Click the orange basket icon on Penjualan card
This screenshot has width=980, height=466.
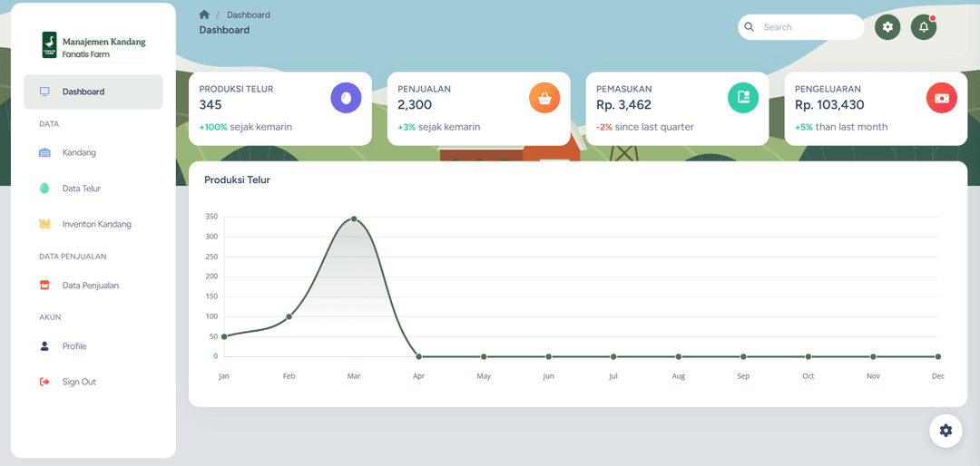(544, 97)
